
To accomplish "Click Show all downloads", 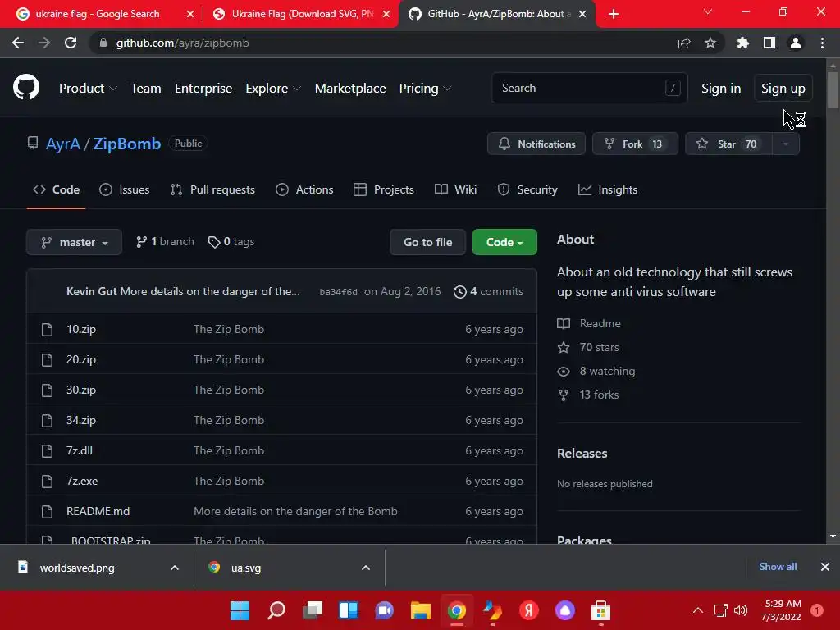I will [778, 566].
